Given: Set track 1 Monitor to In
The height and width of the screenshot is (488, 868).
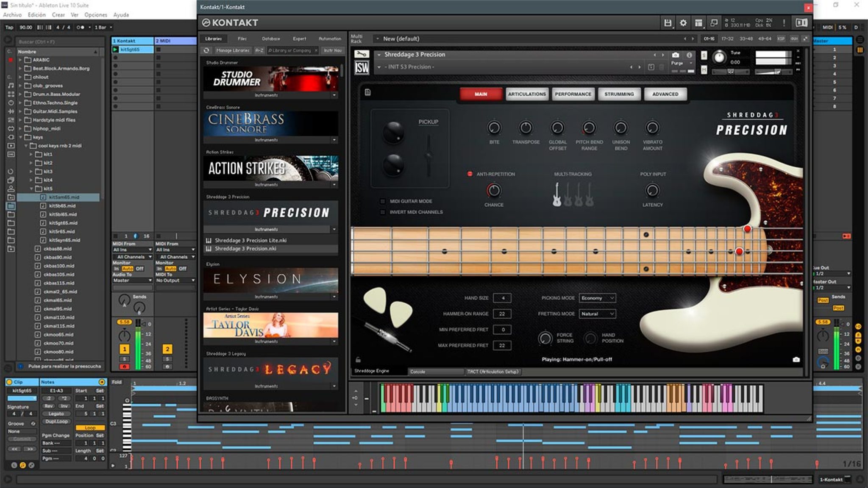Looking at the screenshot, I should [116, 269].
